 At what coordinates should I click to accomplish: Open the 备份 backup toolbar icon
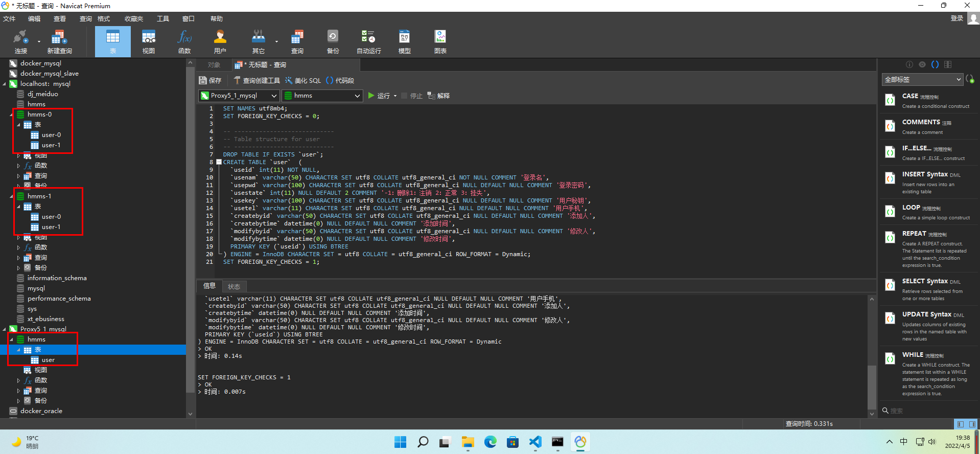click(333, 41)
